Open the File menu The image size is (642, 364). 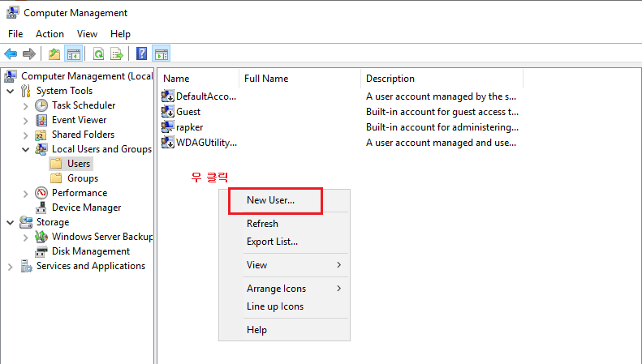[x=15, y=34]
